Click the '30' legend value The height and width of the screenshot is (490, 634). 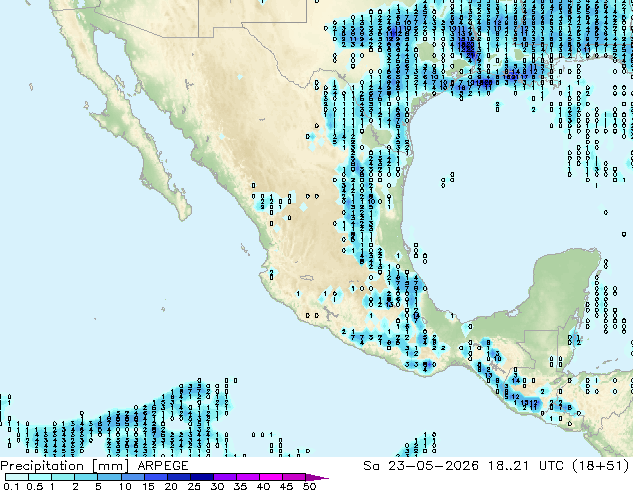tap(217, 486)
